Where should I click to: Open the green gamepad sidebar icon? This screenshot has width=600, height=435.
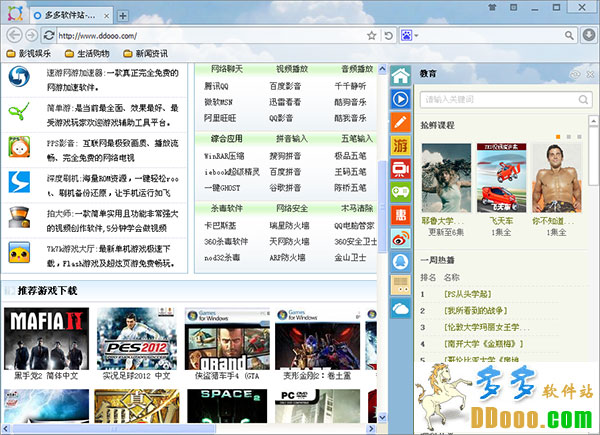click(x=400, y=192)
